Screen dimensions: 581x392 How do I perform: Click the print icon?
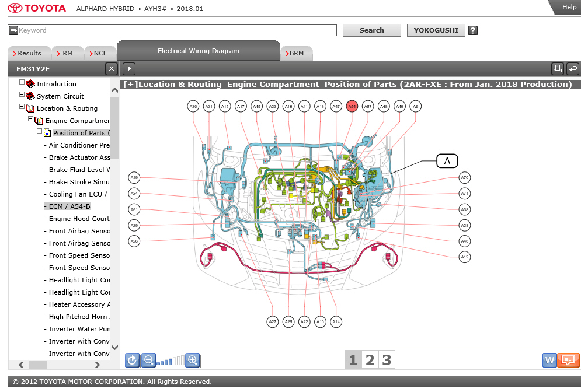point(557,69)
